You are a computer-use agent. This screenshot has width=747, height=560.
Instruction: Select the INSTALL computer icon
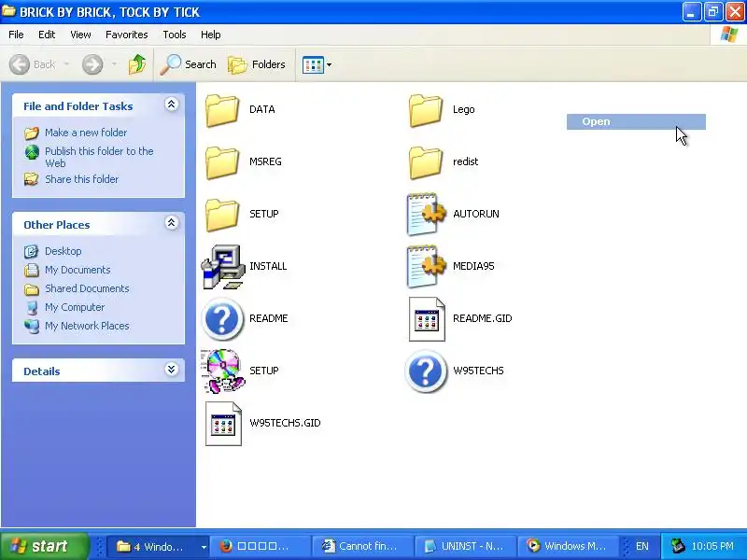click(222, 267)
